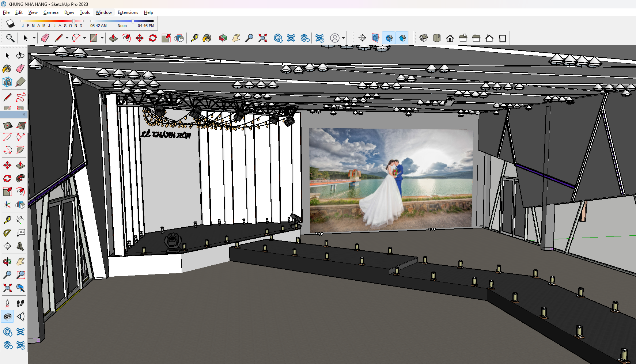Open the Extensions menu
The height and width of the screenshot is (364, 636).
[128, 12]
